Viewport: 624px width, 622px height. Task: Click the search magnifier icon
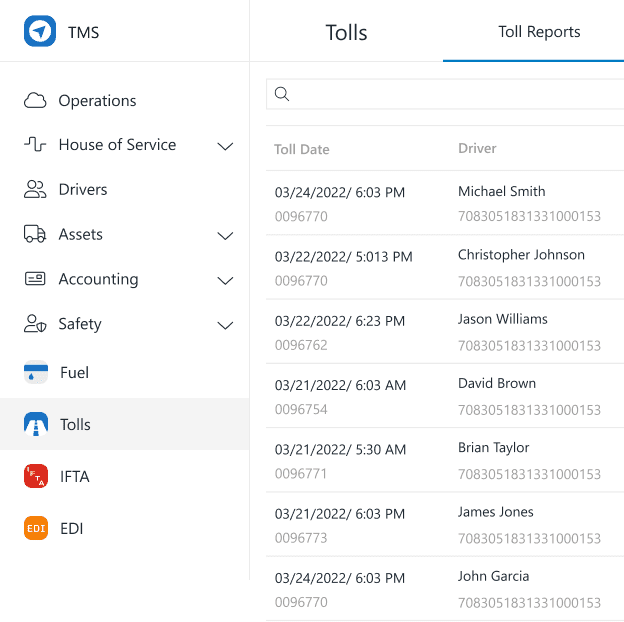tap(282, 94)
